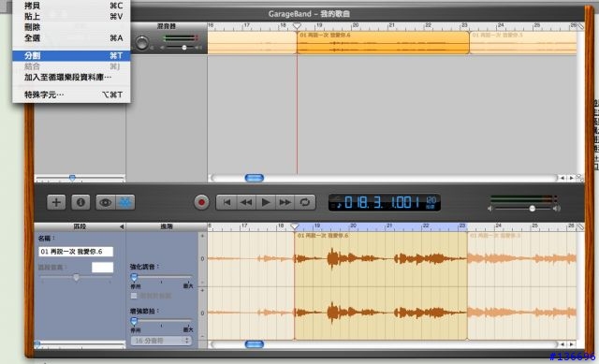Screen dimensions: 599x364
Task: Toggle the Track Editor scissors button
Action: (x=124, y=202)
